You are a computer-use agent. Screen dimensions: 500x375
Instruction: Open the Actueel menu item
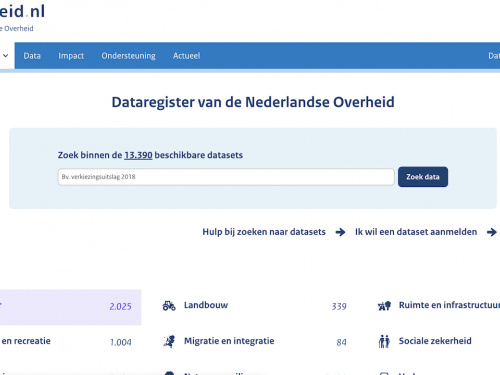pyautogui.click(x=186, y=56)
